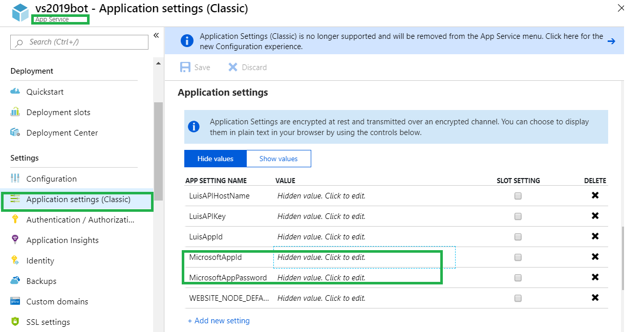
Task: Delete the LuisAPIHostName setting
Action: coord(595,195)
